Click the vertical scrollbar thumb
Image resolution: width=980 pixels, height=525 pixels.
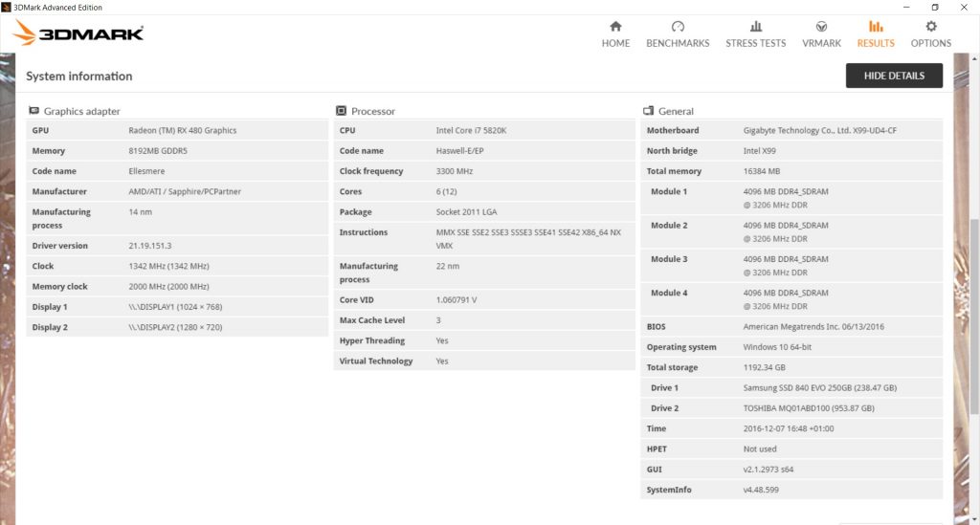click(x=973, y=316)
